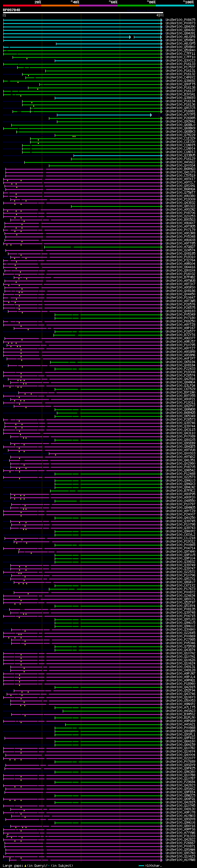Screen dimensions: 197x868
Task: Select the UniRef100_A4SA22 label
Action: click(x=180, y=162)
